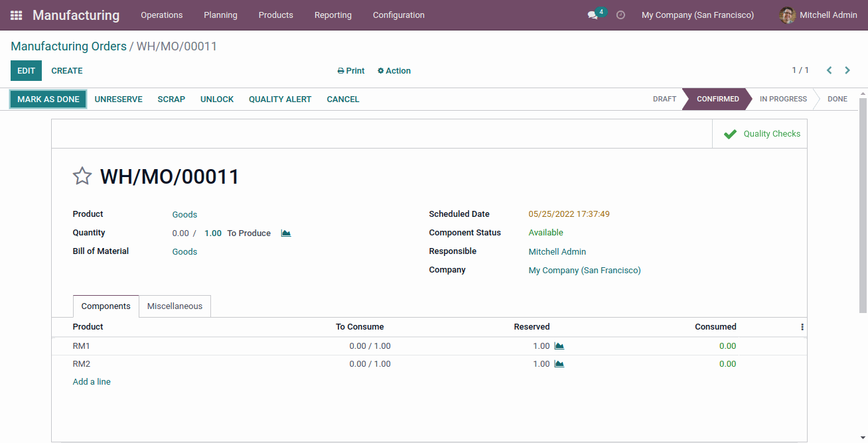Viewport: 868px width, 443px height.
Task: Open the Goods product link
Action: click(x=184, y=215)
